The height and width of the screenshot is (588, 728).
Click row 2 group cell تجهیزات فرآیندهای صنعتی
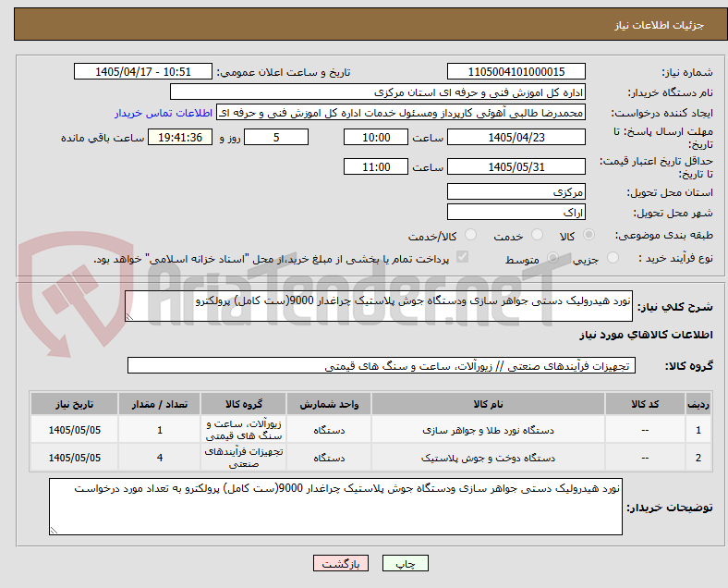coord(243,458)
